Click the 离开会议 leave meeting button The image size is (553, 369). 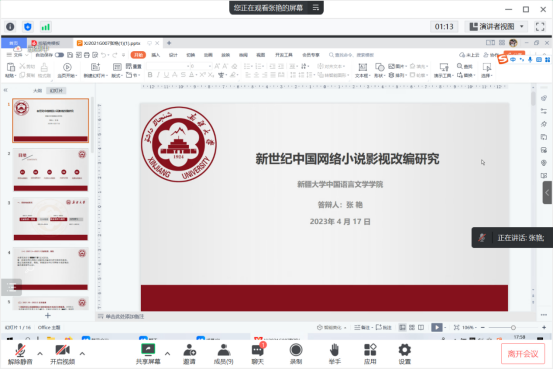click(x=523, y=353)
